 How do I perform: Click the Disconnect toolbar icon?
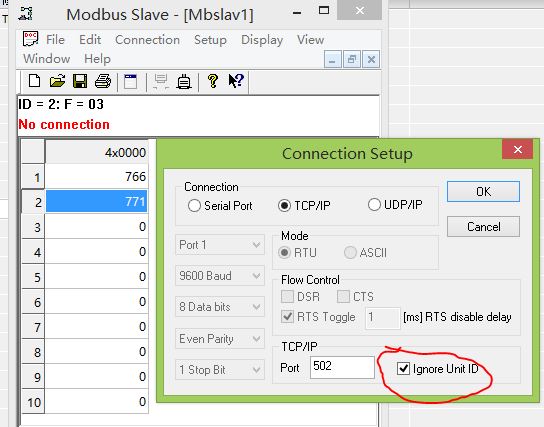click(161, 81)
